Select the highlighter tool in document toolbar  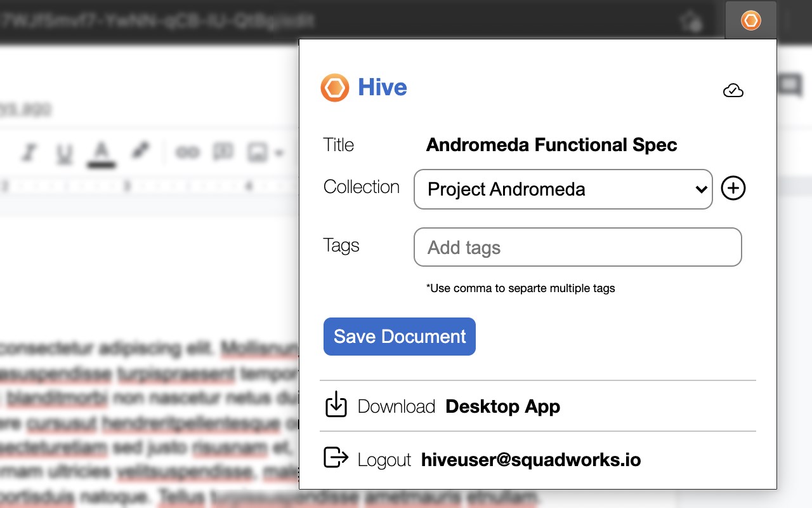click(x=140, y=151)
